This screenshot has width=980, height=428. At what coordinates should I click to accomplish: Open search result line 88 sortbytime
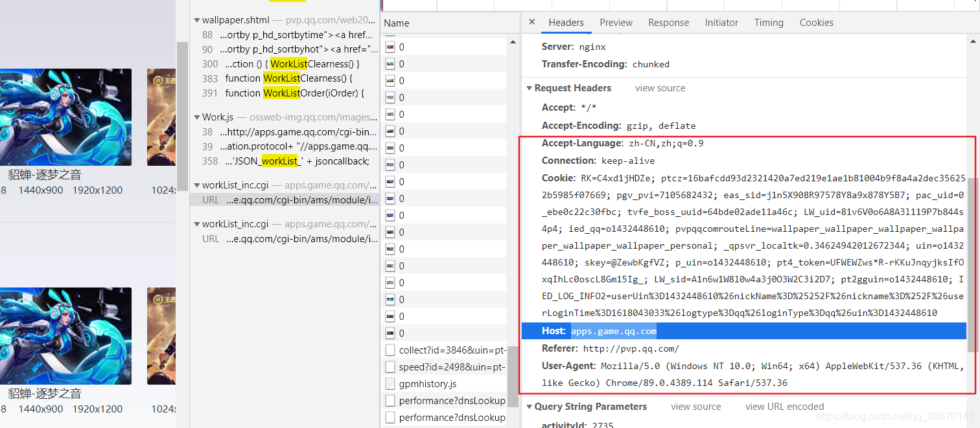[285, 35]
